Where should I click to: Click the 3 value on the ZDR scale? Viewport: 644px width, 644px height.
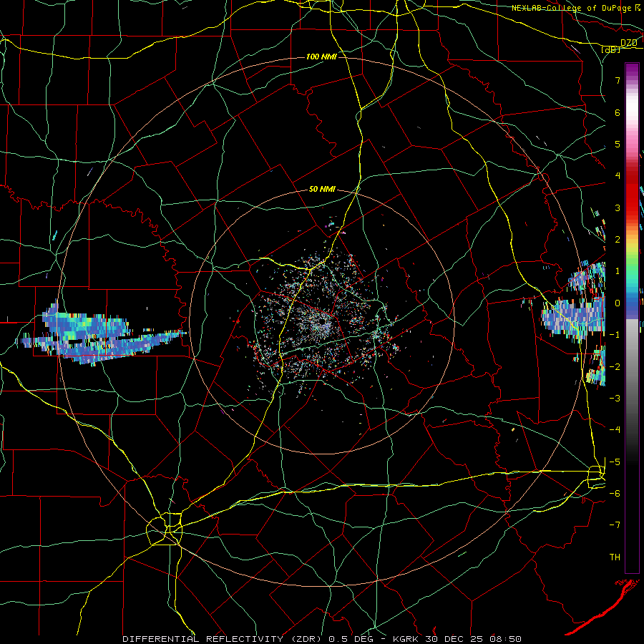618,208
